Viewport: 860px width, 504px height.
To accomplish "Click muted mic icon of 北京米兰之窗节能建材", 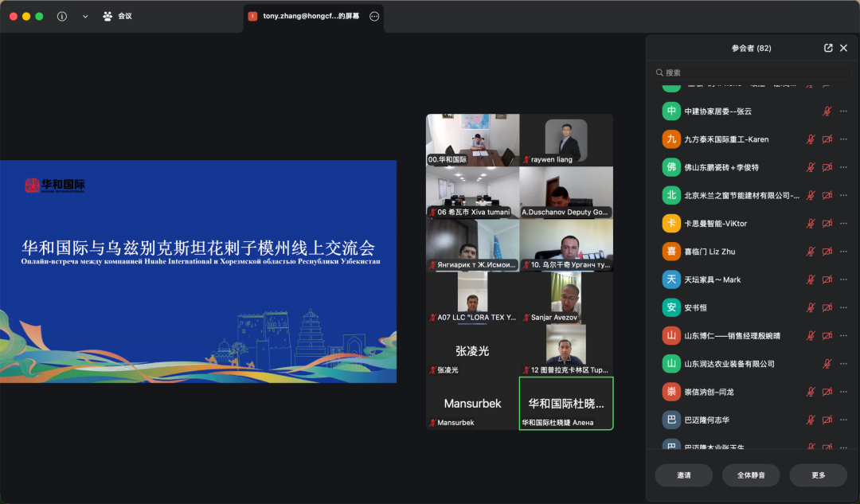I will [x=811, y=195].
